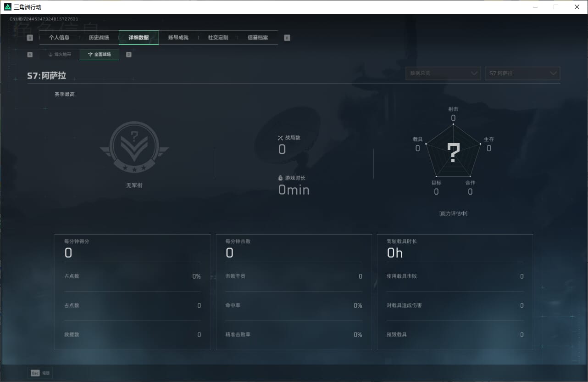Open the 数据总览 dropdown
588x382 pixels.
click(443, 73)
